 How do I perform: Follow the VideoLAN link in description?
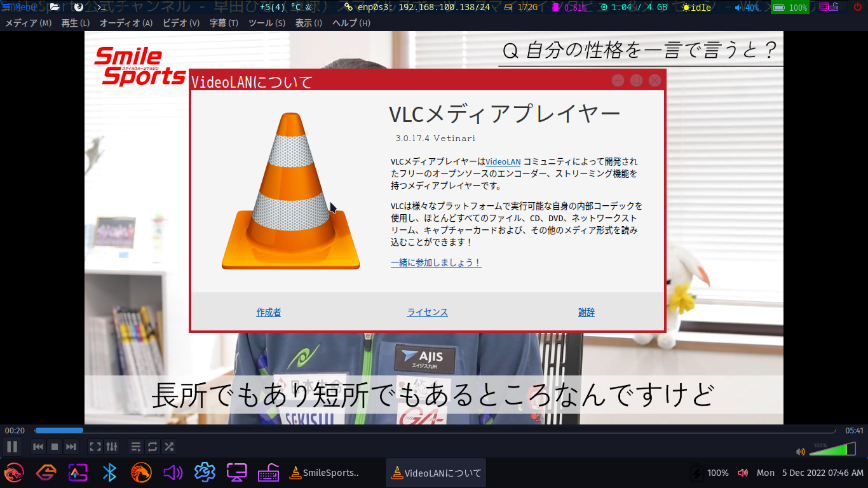point(503,161)
